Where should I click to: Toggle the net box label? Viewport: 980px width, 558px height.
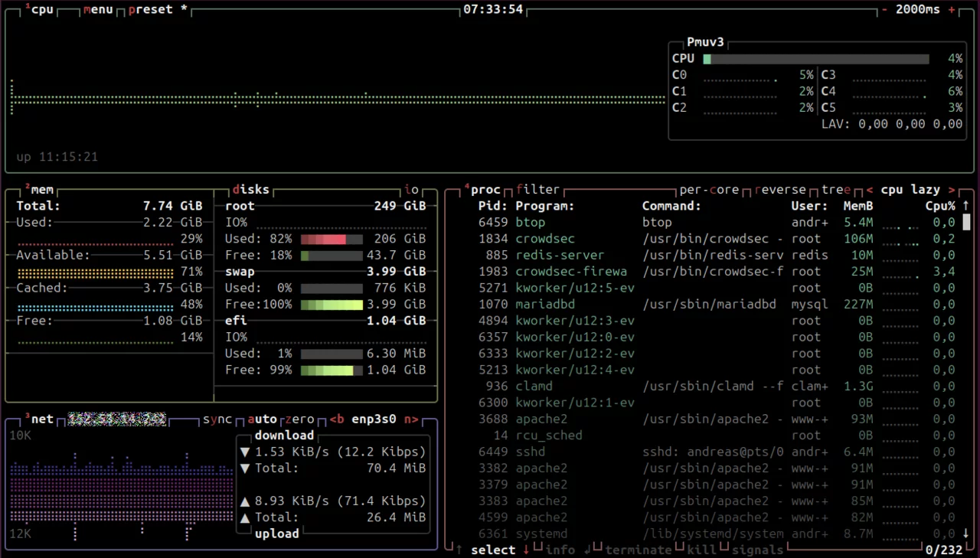[x=40, y=419]
